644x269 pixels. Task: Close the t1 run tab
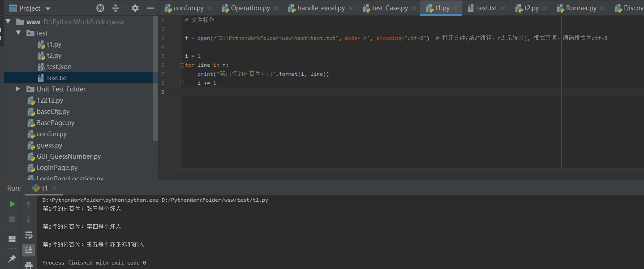pos(54,188)
